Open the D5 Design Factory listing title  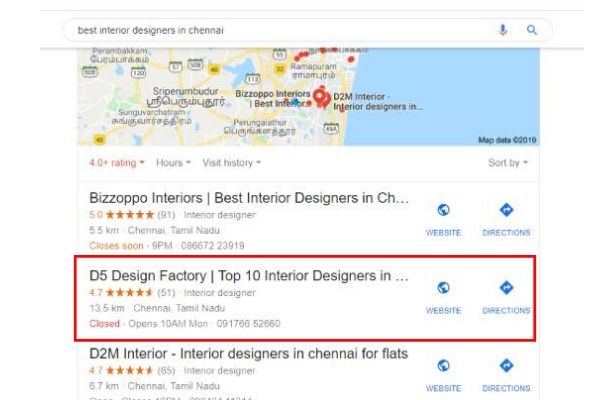point(249,276)
